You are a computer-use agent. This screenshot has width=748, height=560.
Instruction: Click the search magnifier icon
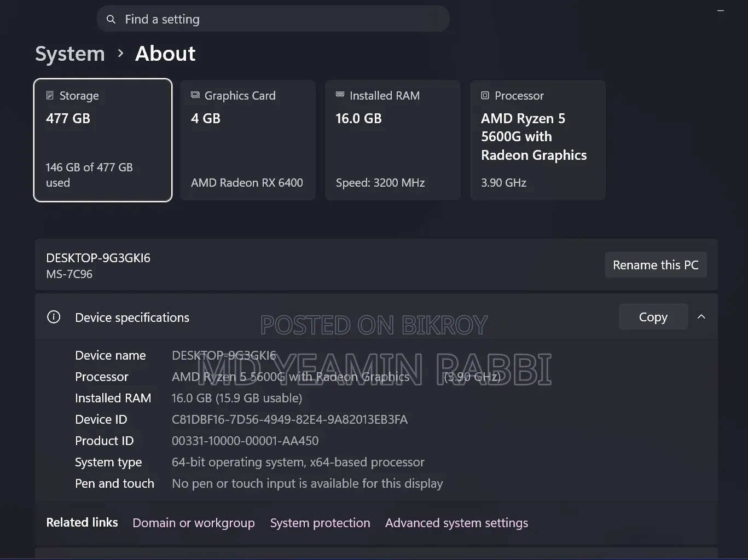[111, 20]
